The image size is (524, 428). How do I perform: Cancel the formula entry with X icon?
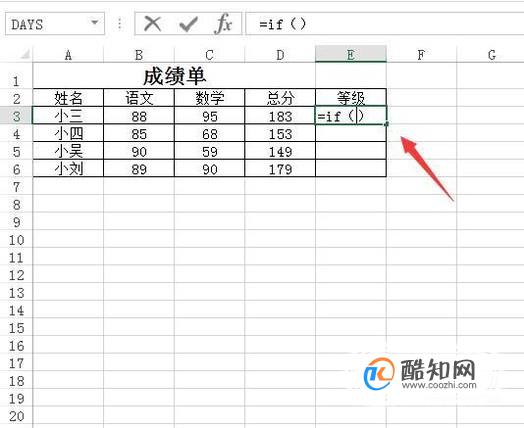pos(153,24)
